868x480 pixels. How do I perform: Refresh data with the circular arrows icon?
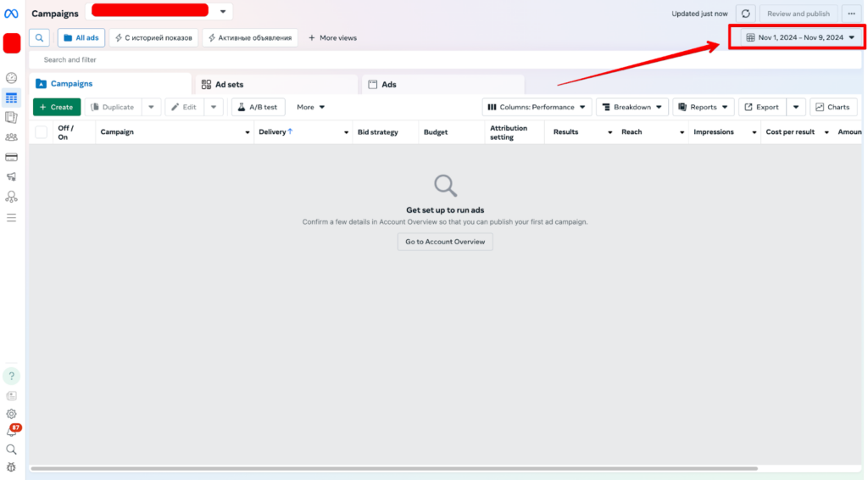tap(745, 14)
